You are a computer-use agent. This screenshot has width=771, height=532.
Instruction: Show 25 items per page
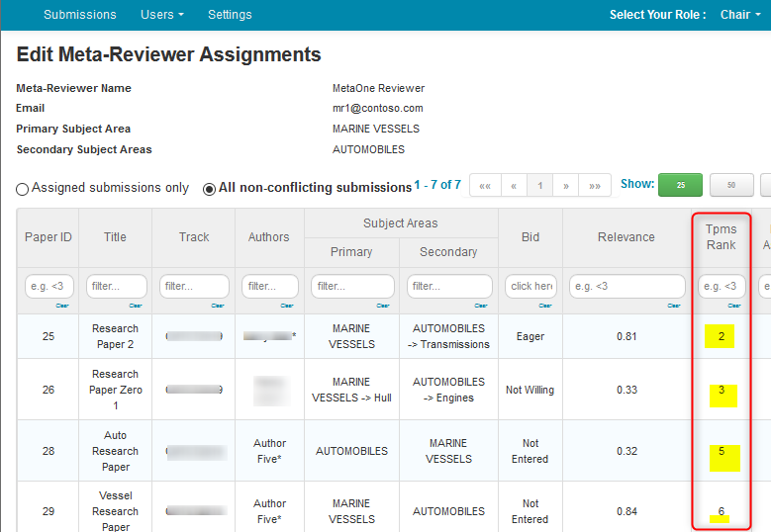681,185
